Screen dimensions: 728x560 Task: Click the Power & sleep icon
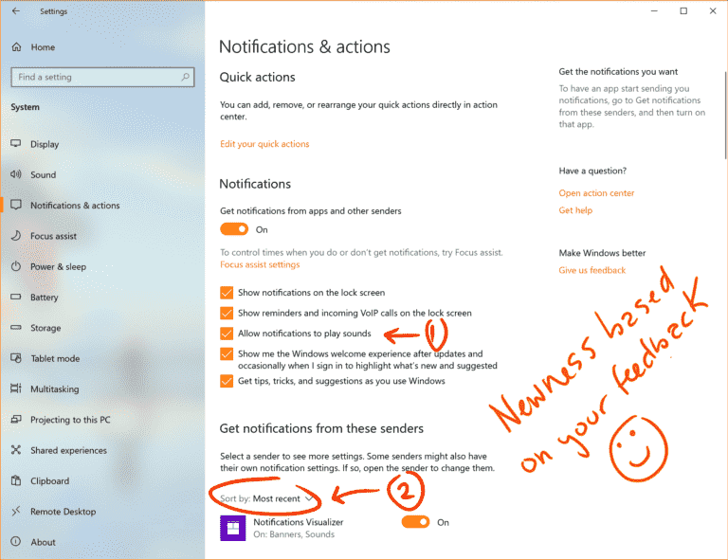[x=16, y=266]
